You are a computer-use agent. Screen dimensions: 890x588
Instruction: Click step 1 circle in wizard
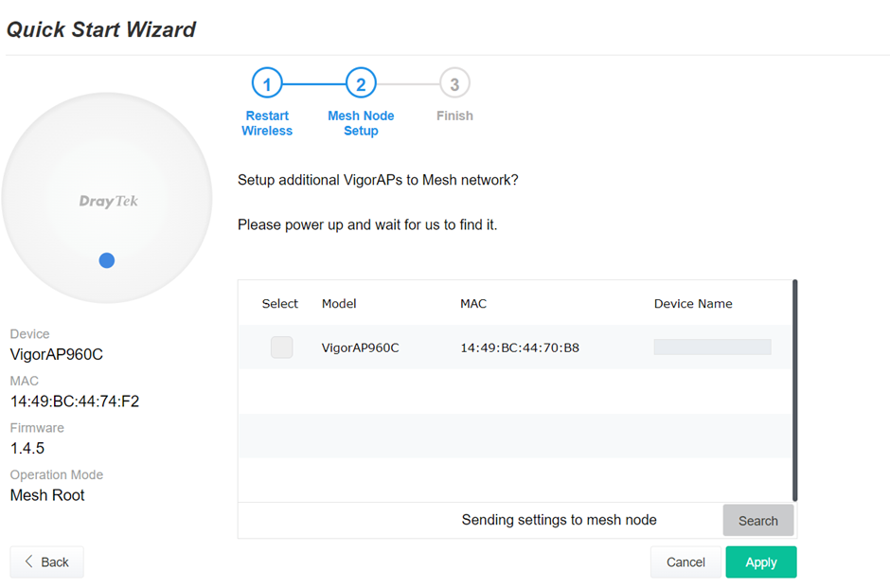point(267,84)
